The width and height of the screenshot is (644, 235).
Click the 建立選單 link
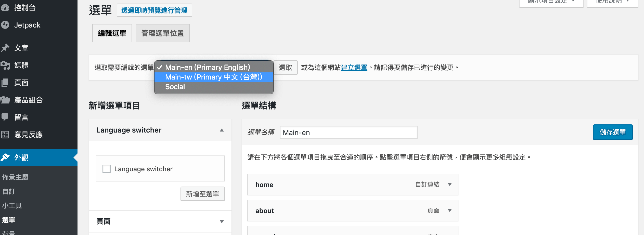click(x=354, y=68)
